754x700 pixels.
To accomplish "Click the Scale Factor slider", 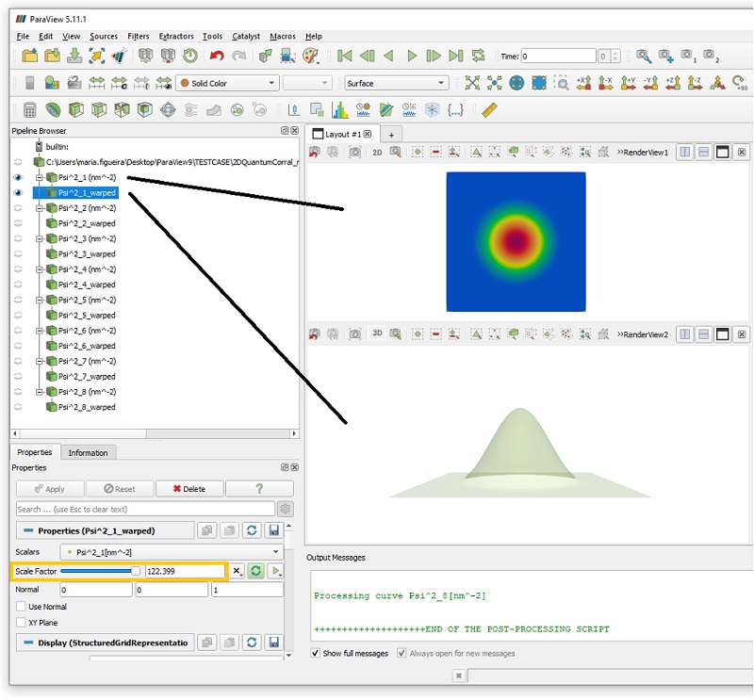I will pos(101,571).
